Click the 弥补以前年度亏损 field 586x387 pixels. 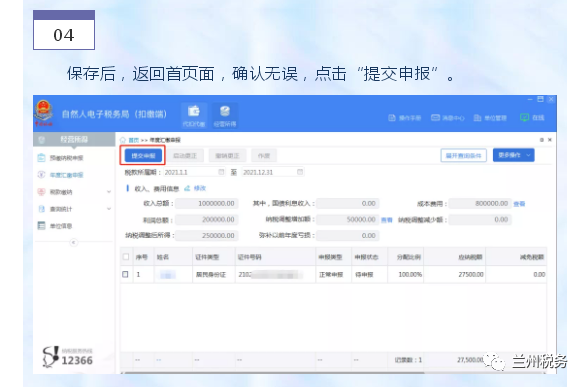click(348, 235)
